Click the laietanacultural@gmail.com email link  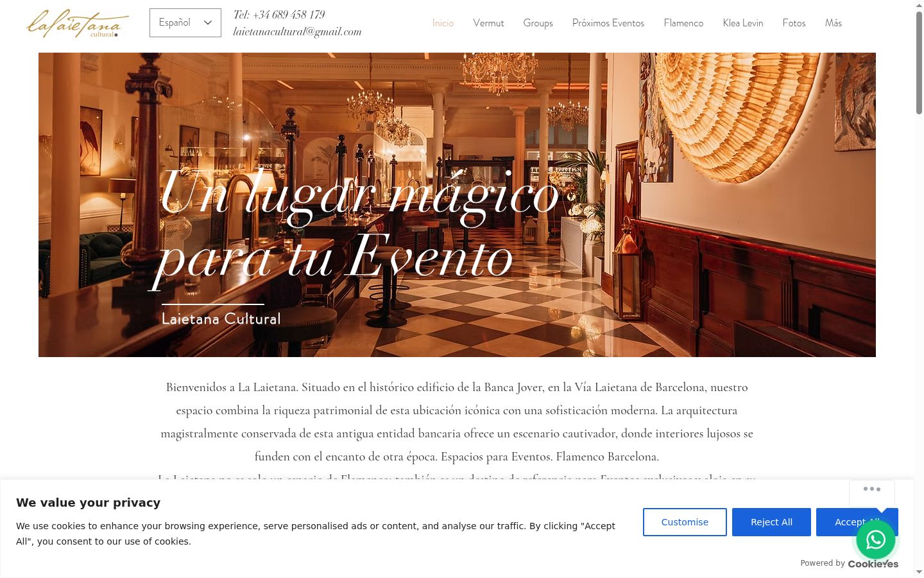point(297,31)
